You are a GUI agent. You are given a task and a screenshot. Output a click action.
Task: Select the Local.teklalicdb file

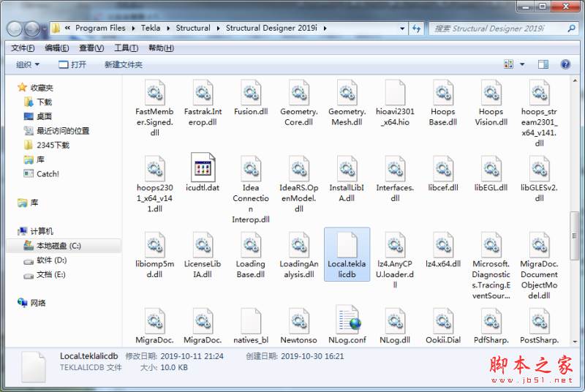pyautogui.click(x=347, y=255)
